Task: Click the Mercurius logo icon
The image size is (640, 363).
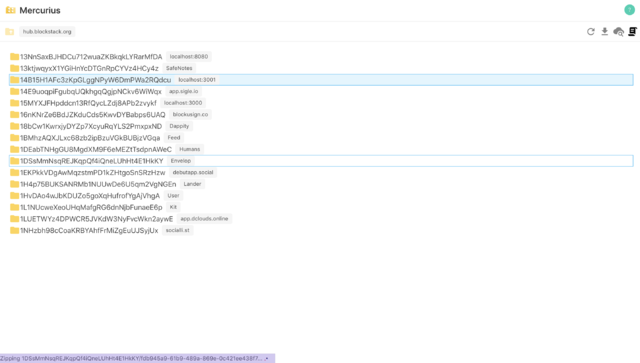Action: [x=10, y=10]
